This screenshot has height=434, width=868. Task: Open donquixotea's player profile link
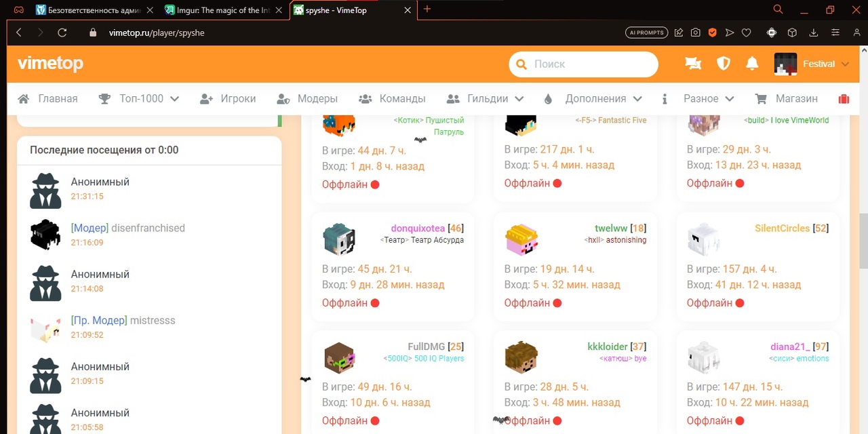pos(417,229)
